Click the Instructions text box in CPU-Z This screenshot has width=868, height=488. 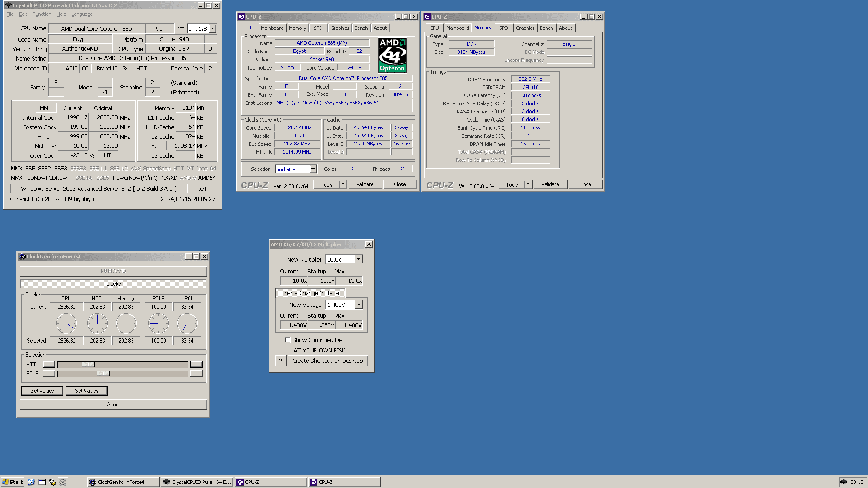[344, 105]
